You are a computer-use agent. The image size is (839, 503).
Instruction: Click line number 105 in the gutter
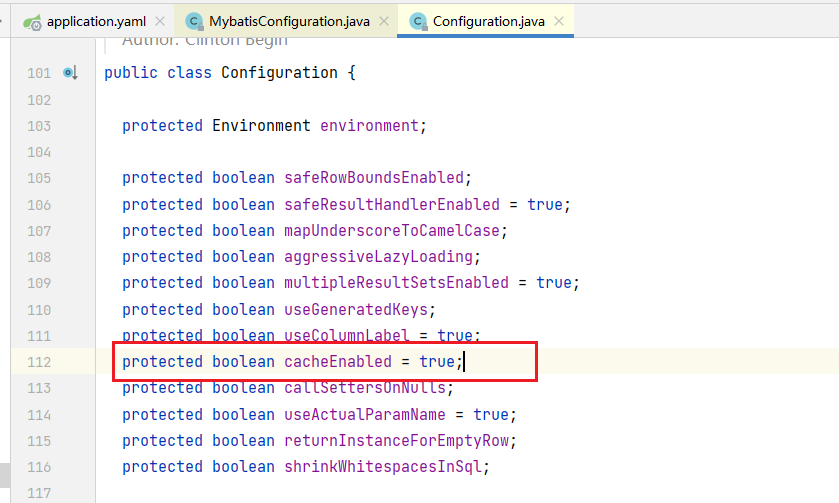pyautogui.click(x=38, y=178)
